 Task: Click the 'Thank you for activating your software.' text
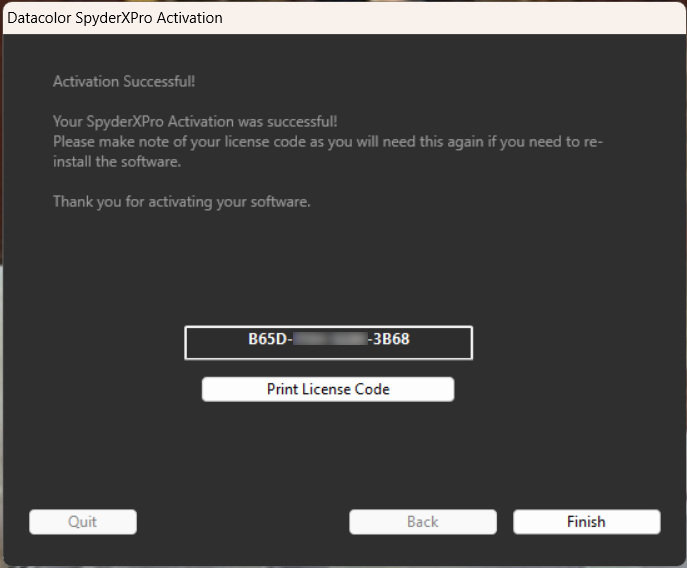coord(182,202)
